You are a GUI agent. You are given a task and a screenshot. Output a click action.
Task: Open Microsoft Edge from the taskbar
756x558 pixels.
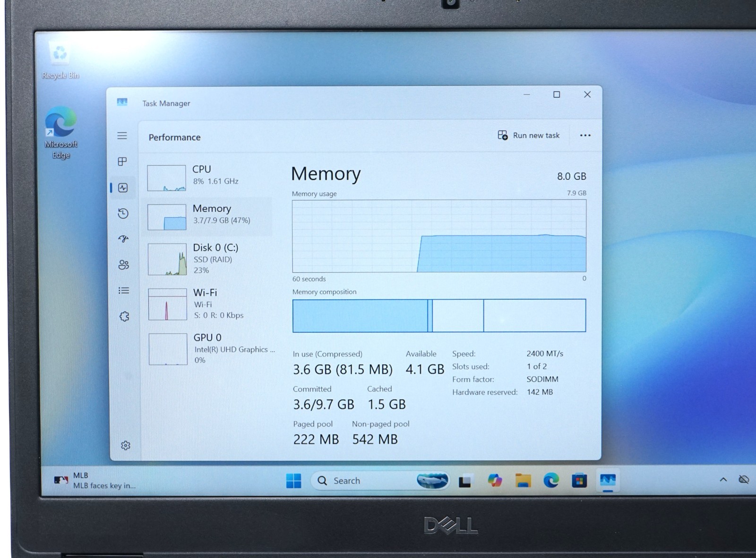tap(551, 481)
